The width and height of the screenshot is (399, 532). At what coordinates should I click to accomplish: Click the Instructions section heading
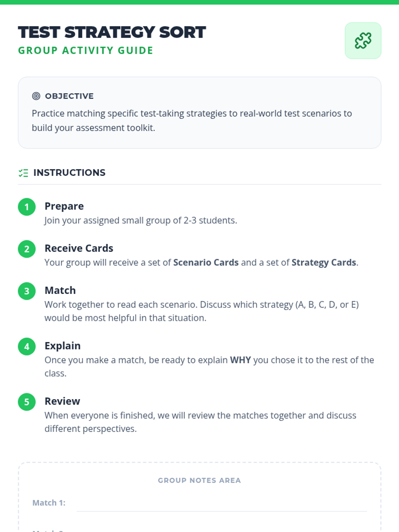click(x=69, y=173)
